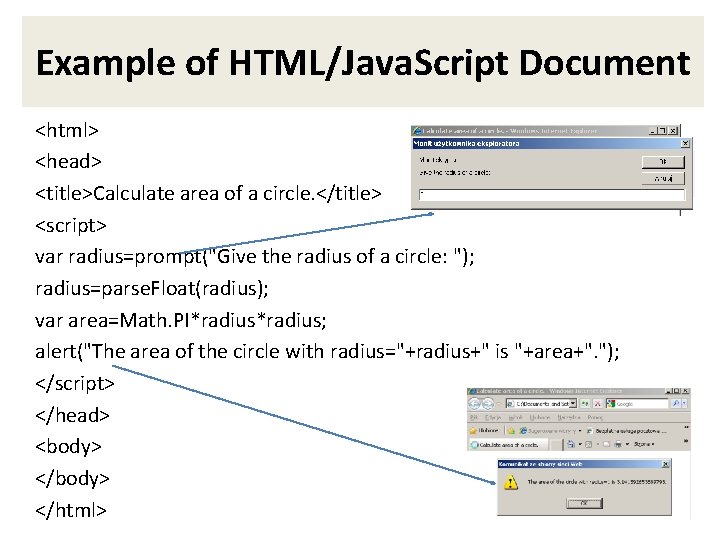Open the Widok menu in IE
Screen dimensions: 720x540
516,417
